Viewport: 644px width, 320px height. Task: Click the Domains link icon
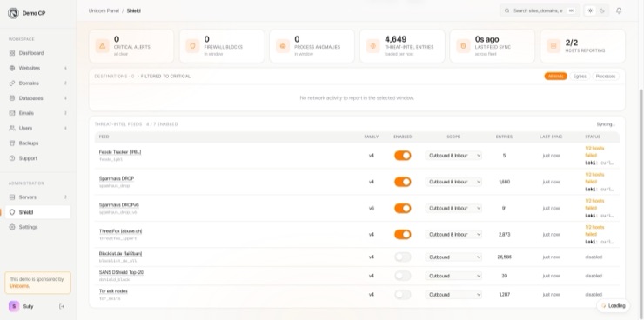point(12,83)
